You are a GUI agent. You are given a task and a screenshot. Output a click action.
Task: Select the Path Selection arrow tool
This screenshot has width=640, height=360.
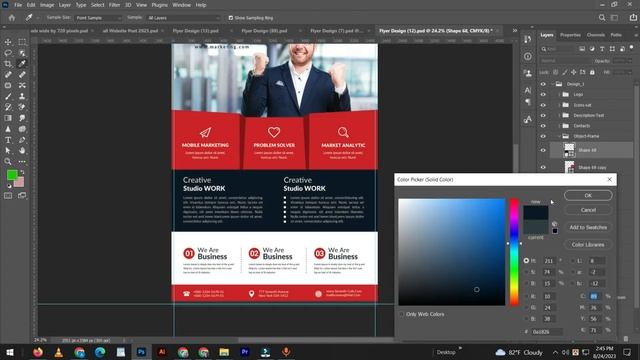(x=8, y=151)
